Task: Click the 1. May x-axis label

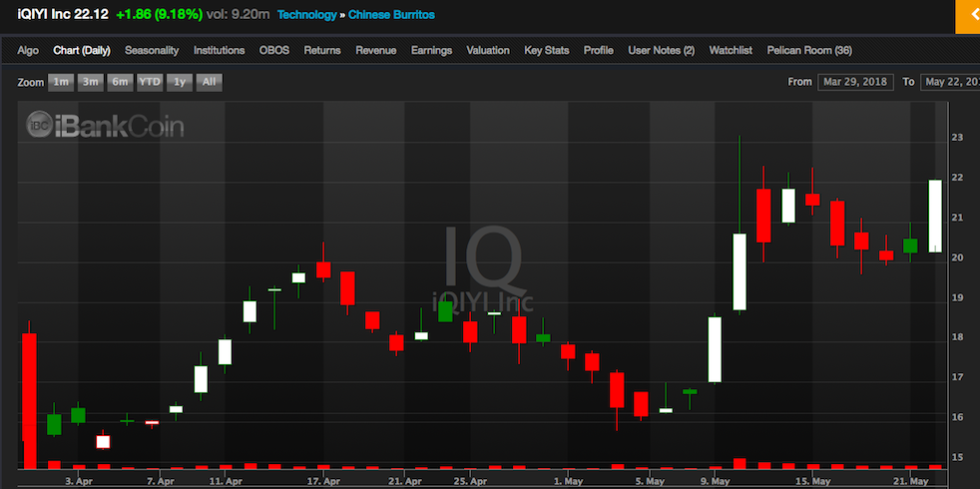Action: 569,481
